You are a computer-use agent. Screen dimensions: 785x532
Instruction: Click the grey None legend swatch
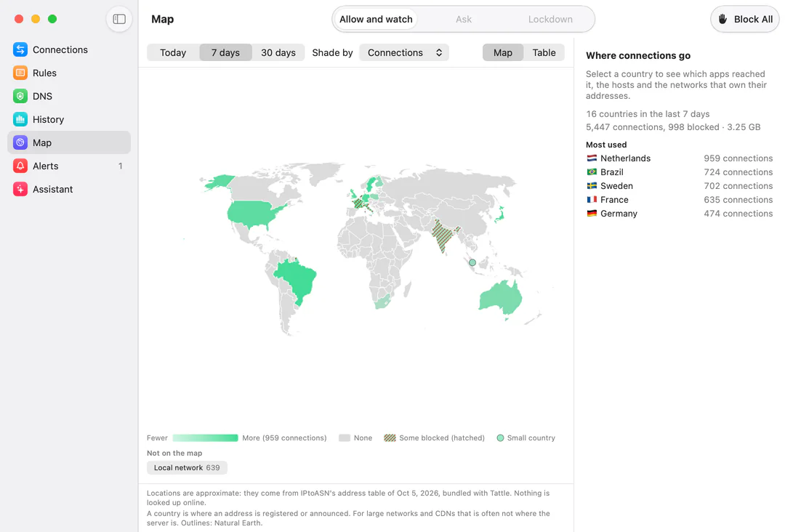[x=345, y=438]
